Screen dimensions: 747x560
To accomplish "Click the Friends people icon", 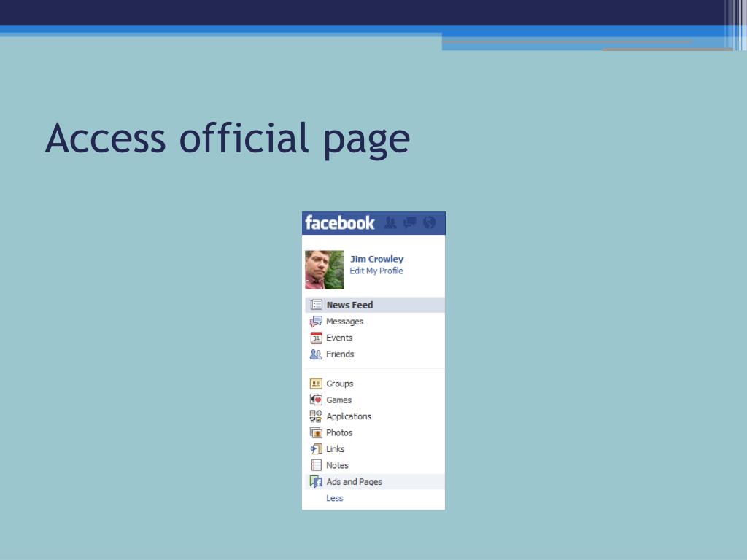I will point(316,354).
